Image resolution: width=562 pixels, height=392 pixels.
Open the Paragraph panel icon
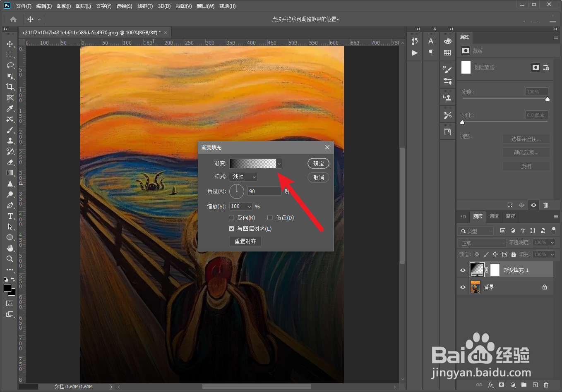tap(431, 53)
